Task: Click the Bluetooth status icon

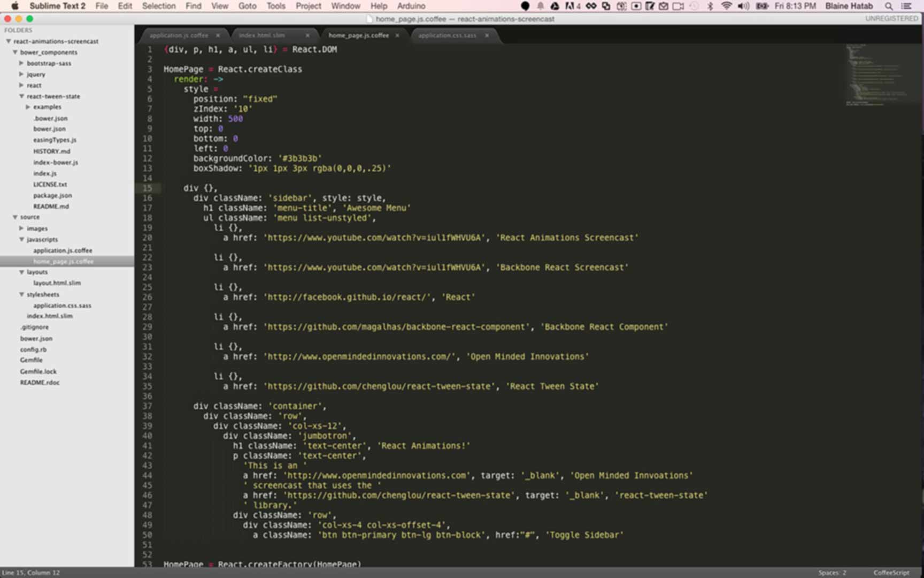Action: (710, 6)
